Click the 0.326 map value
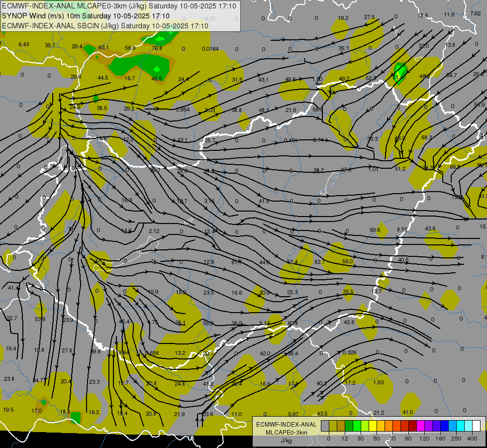Viewport: 487px width, 448px height. tap(349, 352)
